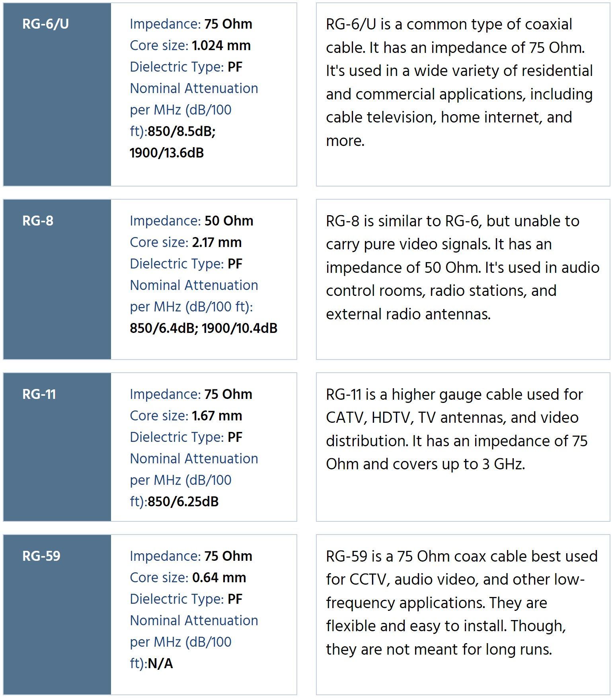Click the RG-59 description about CCTV
This screenshot has width=616, height=698.
(461, 603)
